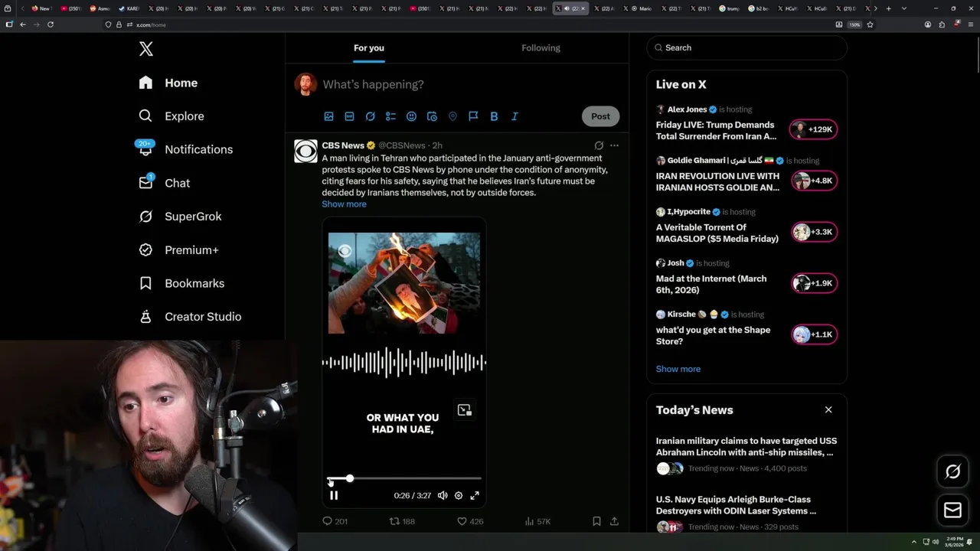
Task: Open Chat in sidebar
Action: click(164, 183)
